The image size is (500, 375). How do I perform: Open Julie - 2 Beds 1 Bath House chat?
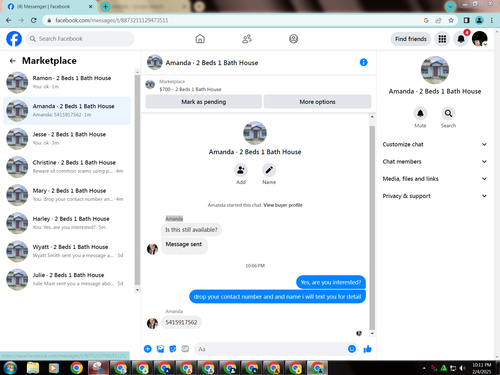67,279
